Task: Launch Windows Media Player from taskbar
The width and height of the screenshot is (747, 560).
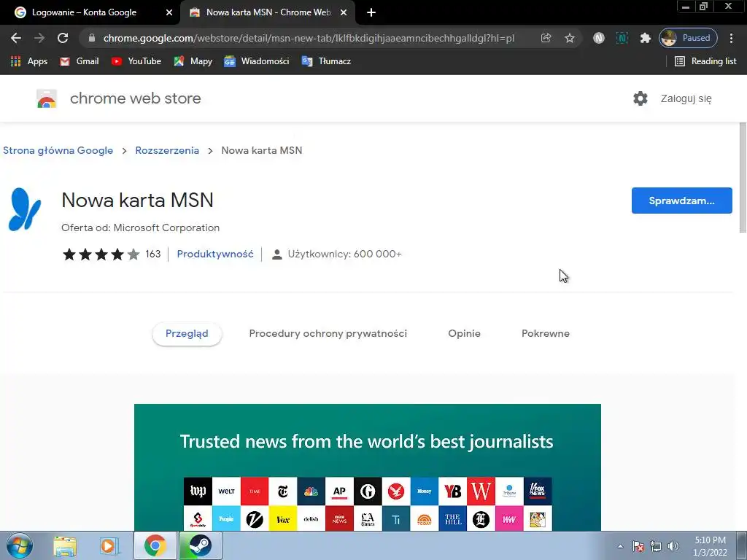Action: pos(109,545)
